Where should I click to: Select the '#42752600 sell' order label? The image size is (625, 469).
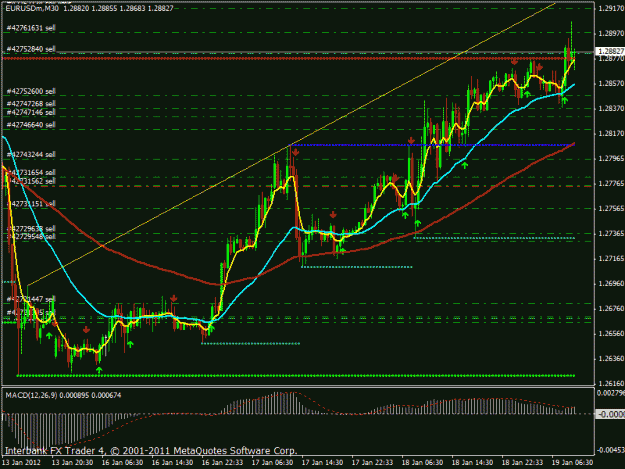click(31, 91)
